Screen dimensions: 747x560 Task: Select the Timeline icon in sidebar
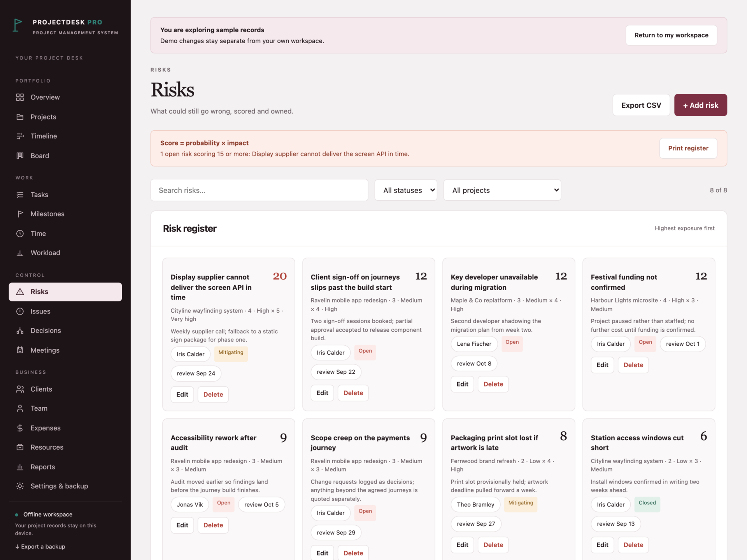[20, 136]
